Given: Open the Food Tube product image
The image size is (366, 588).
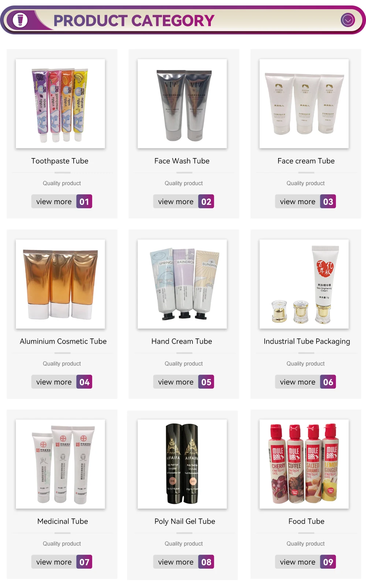Looking at the screenshot, I should click(304, 464).
